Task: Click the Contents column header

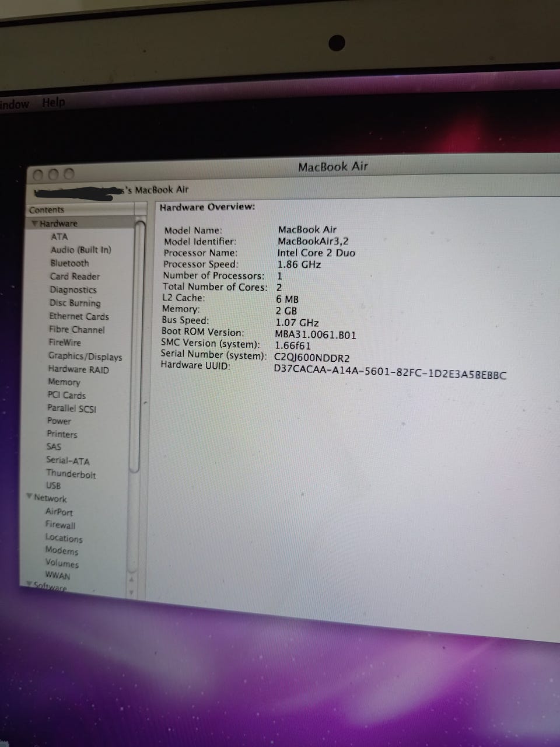Action: [x=47, y=210]
